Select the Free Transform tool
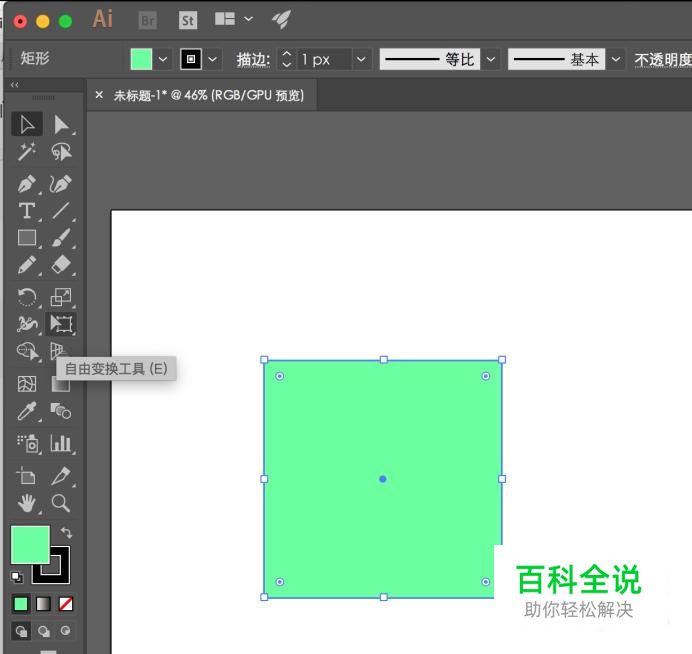692x654 pixels. 62,324
